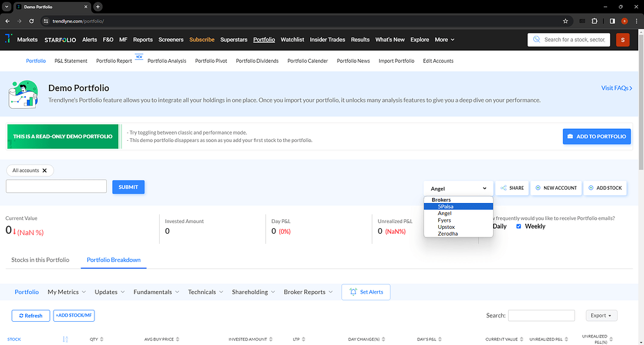Expand the My Metrics dropdown
Image resolution: width=644 pixels, height=345 pixels.
[67, 292]
